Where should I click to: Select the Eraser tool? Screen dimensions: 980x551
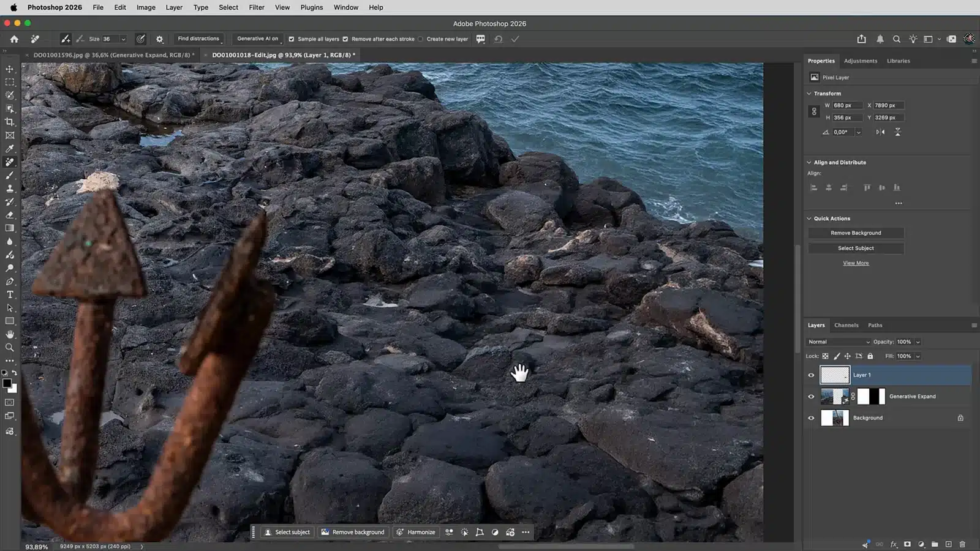tap(10, 215)
